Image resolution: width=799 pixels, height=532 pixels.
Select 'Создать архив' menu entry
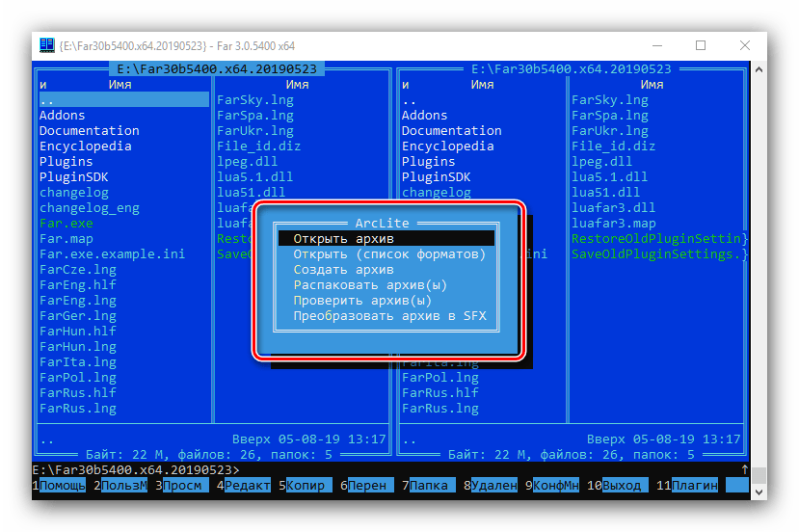pyautogui.click(x=343, y=270)
